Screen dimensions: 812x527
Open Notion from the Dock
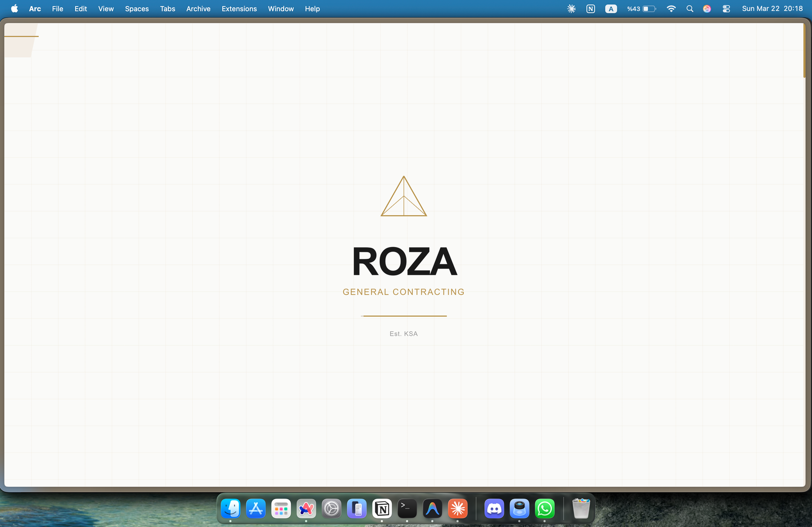tap(382, 509)
